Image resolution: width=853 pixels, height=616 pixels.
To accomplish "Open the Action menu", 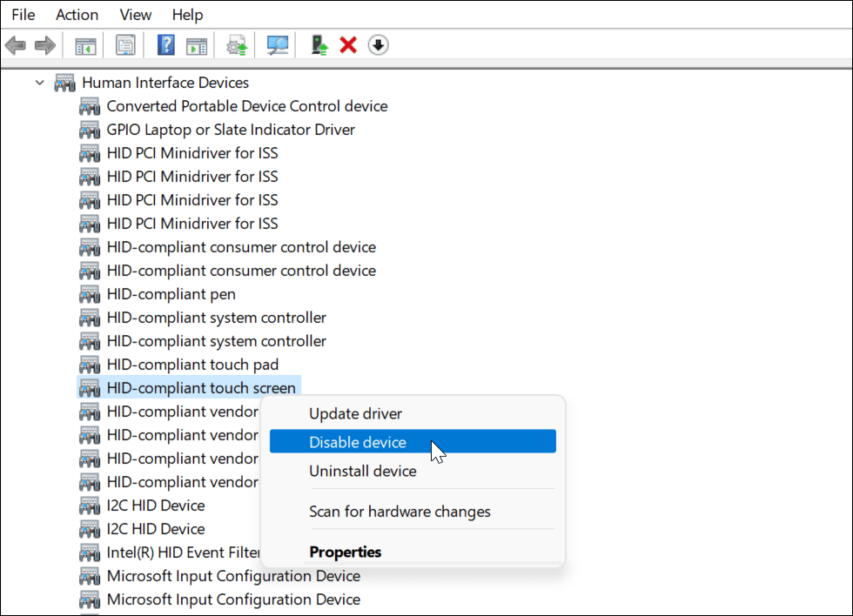I will coord(77,14).
